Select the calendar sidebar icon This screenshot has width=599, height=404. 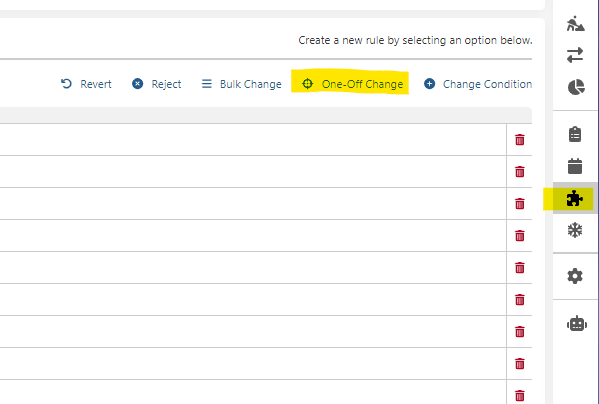(x=575, y=166)
